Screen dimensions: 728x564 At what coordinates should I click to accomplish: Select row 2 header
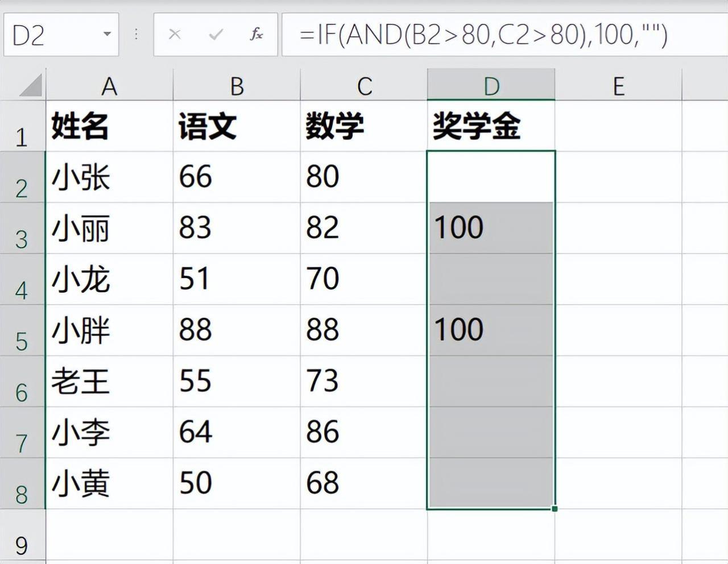[22, 177]
